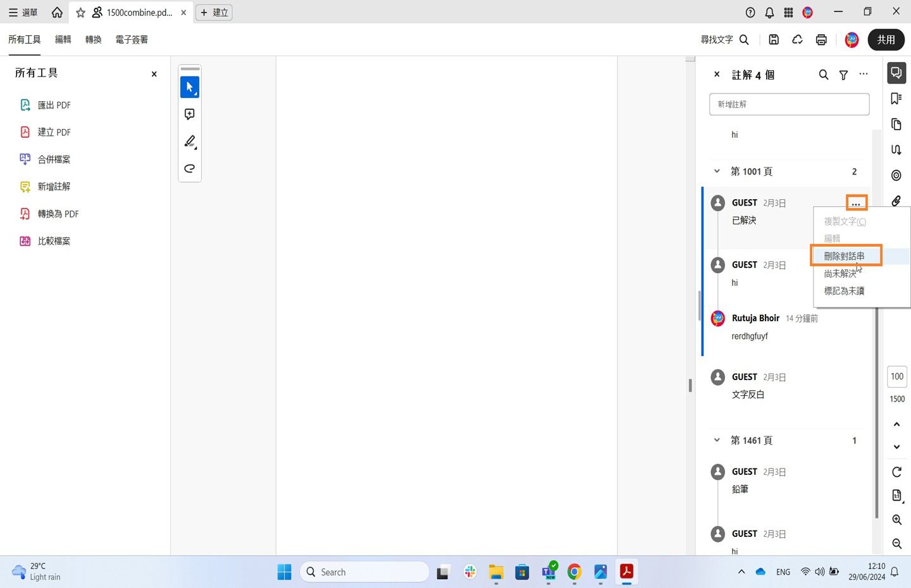
Task: Open the Windows Start menu
Action: [x=285, y=572]
